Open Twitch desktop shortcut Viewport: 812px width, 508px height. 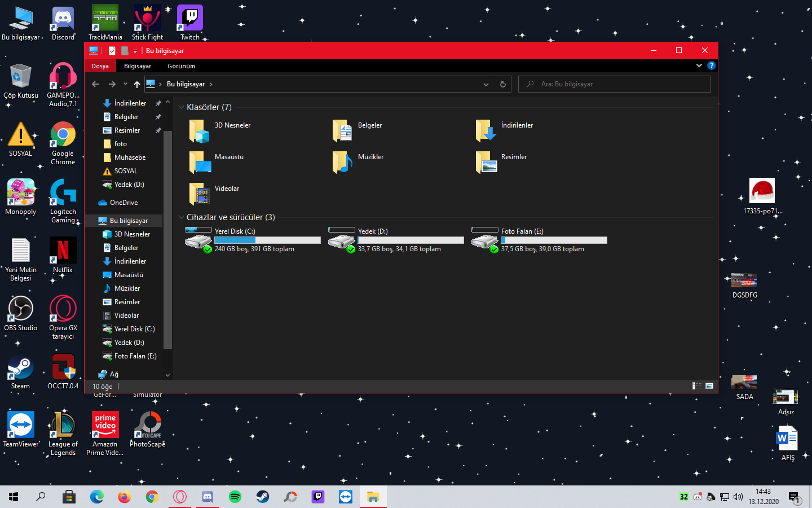pos(190,24)
